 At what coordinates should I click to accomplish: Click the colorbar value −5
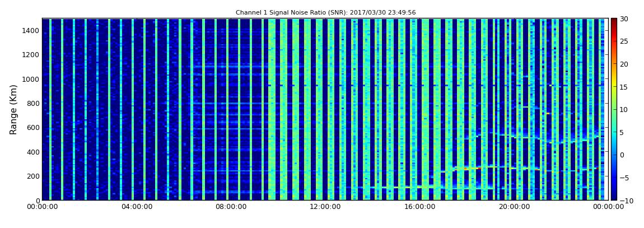(624, 178)
